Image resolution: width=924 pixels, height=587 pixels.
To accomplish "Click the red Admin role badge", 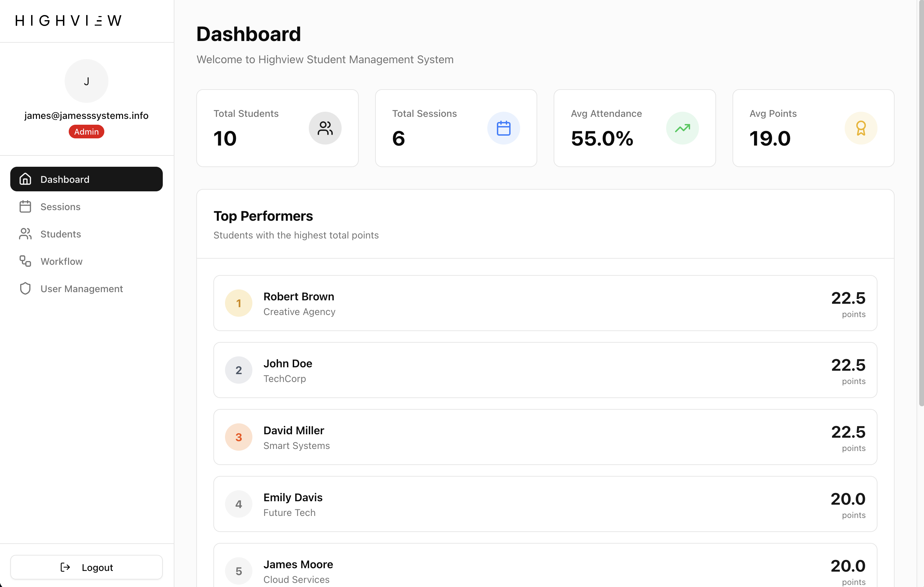I will (86, 132).
